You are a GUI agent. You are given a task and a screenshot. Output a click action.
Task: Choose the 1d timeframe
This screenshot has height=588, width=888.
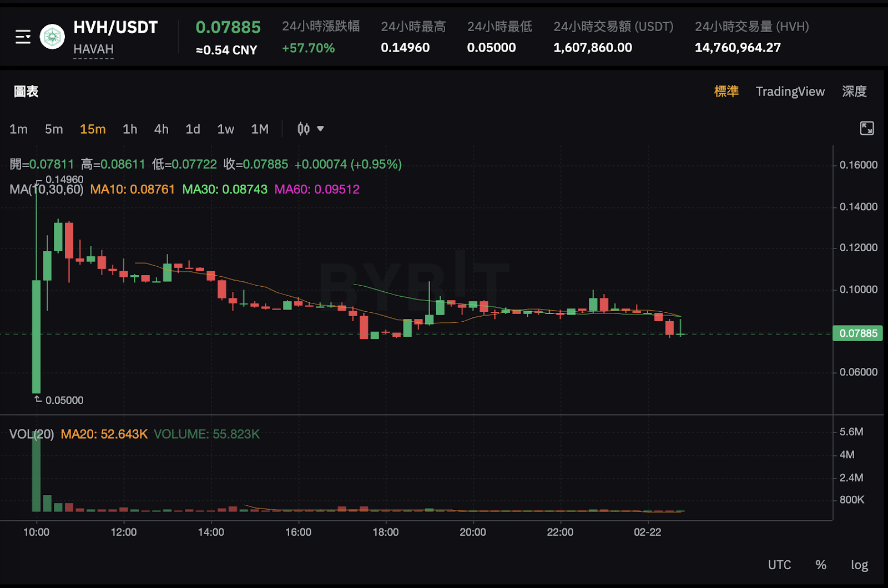tap(193, 129)
